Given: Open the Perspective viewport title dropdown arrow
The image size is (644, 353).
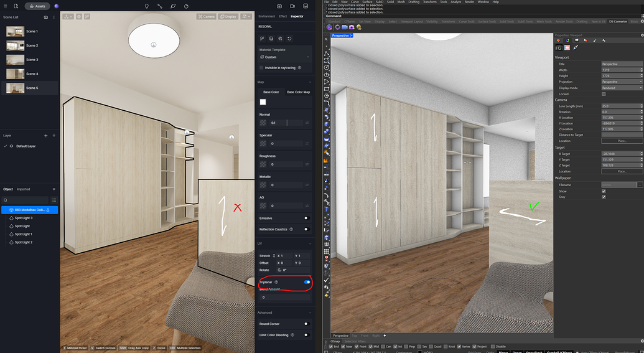Looking at the screenshot, I should pyautogui.click(x=352, y=35).
